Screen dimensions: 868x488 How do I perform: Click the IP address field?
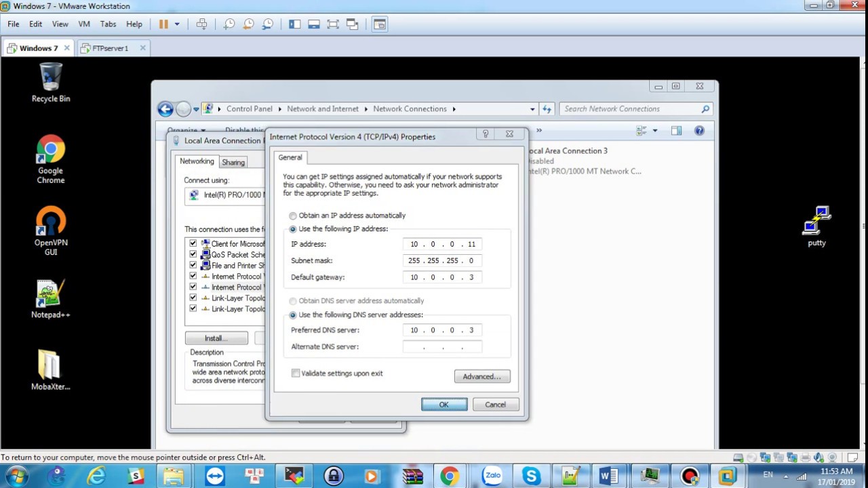pyautogui.click(x=442, y=244)
